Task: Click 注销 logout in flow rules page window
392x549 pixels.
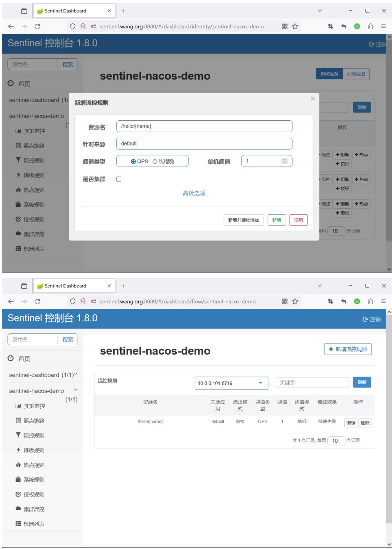Action: [x=372, y=319]
